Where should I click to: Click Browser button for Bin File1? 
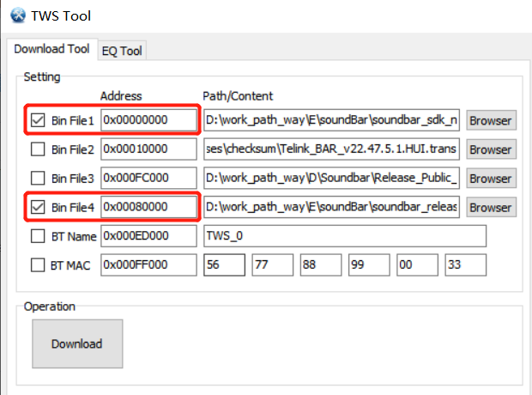pos(490,121)
